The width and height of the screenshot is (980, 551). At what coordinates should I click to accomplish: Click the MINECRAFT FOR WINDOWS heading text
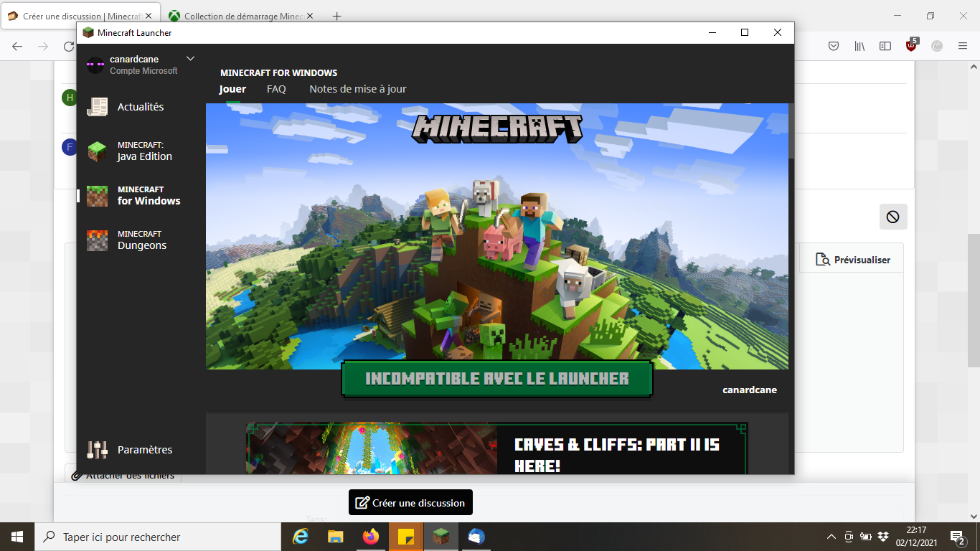(x=278, y=72)
